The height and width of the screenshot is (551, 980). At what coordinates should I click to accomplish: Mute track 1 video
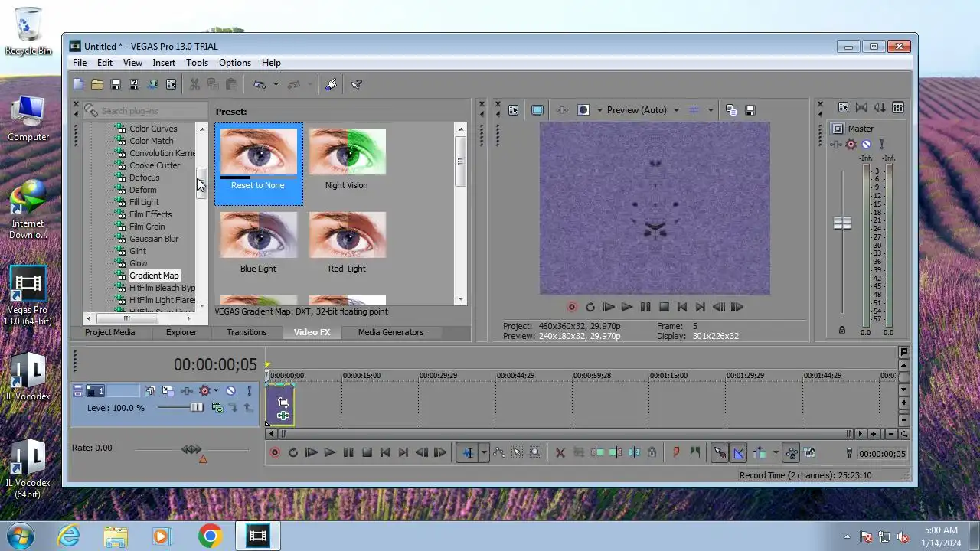tap(230, 391)
